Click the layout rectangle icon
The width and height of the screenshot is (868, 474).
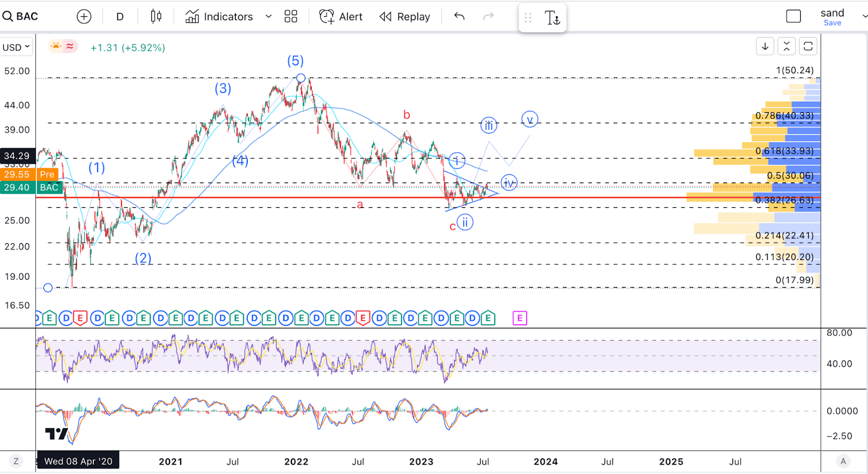(x=793, y=16)
